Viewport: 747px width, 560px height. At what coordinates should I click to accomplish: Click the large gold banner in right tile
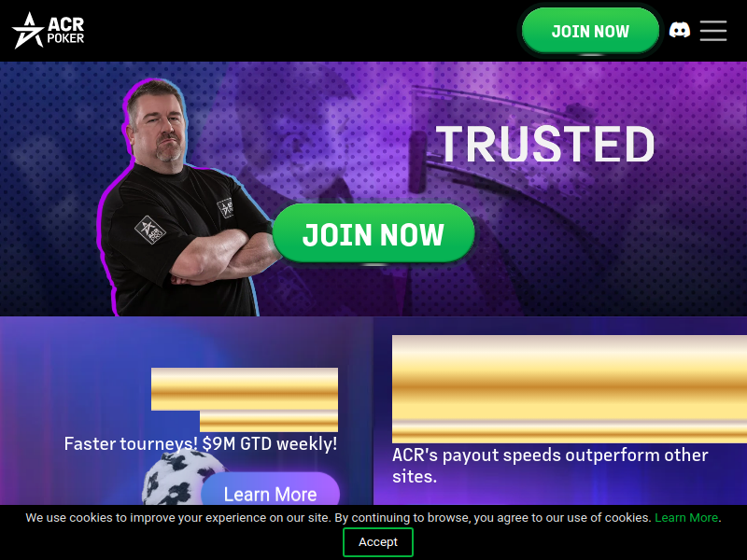[570, 389]
